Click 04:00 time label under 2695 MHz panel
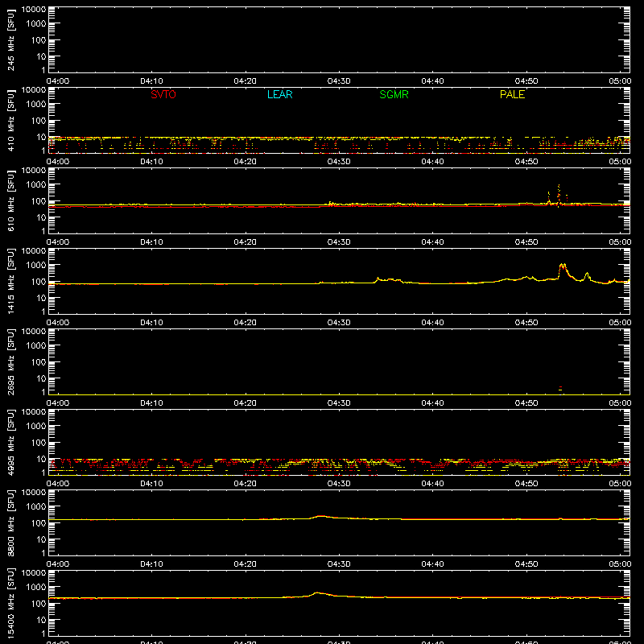This screenshot has width=644, height=644. point(58,403)
